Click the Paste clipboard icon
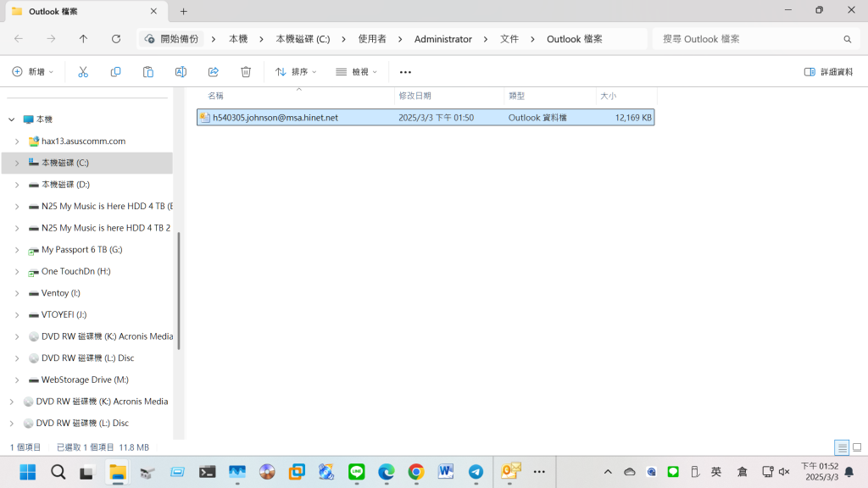The height and width of the screenshot is (488, 868). (148, 72)
